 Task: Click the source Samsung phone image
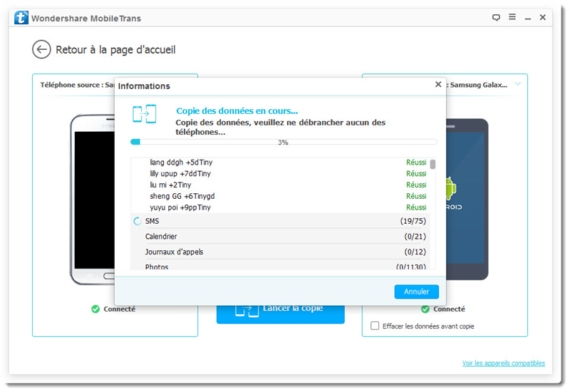click(x=93, y=200)
